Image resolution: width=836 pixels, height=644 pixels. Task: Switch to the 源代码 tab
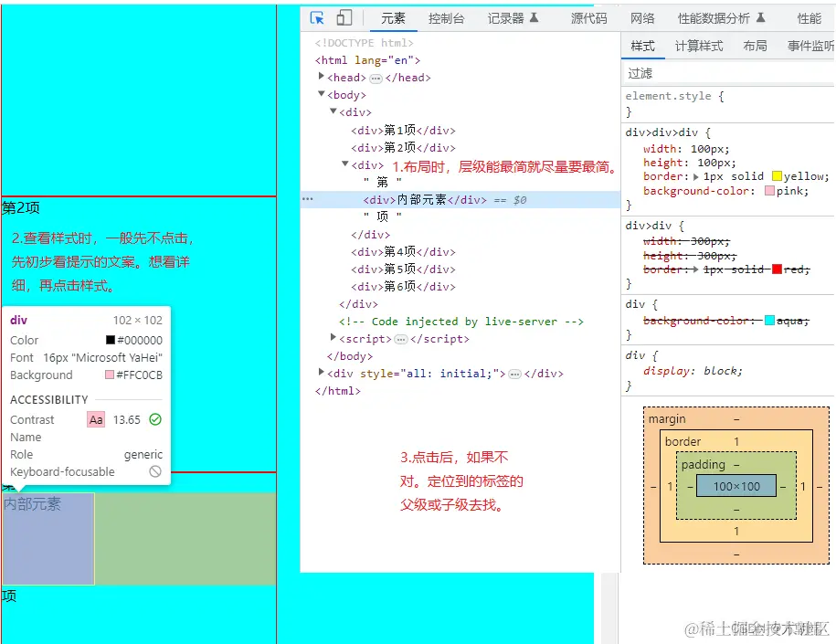pyautogui.click(x=588, y=18)
